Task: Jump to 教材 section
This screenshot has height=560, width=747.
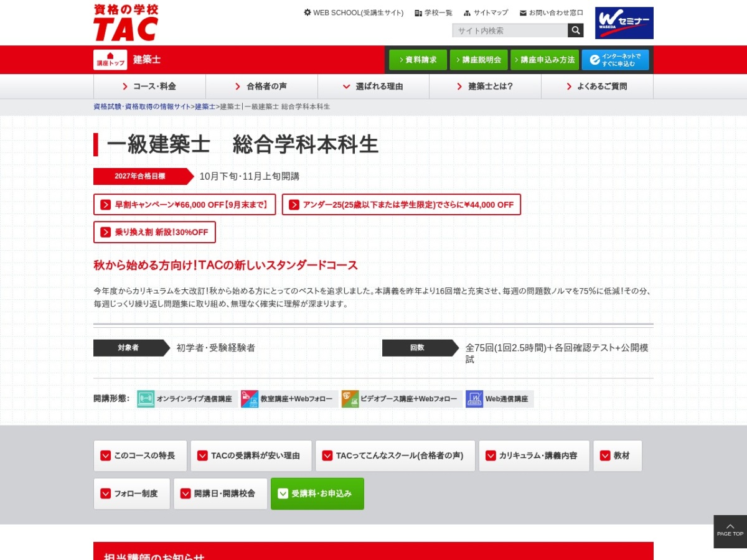Action: coord(618,456)
